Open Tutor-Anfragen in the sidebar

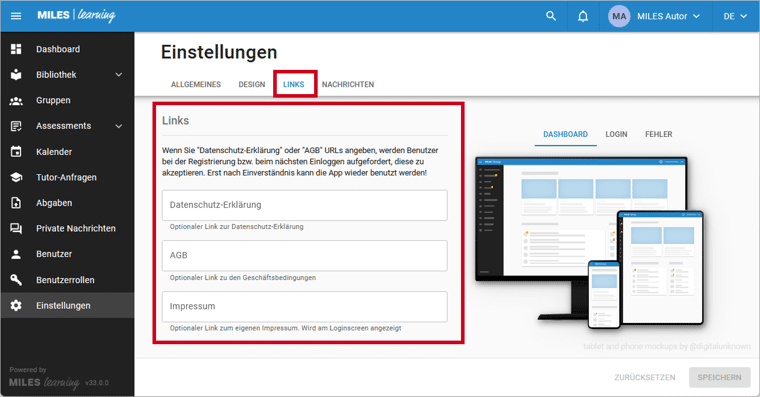click(x=67, y=177)
